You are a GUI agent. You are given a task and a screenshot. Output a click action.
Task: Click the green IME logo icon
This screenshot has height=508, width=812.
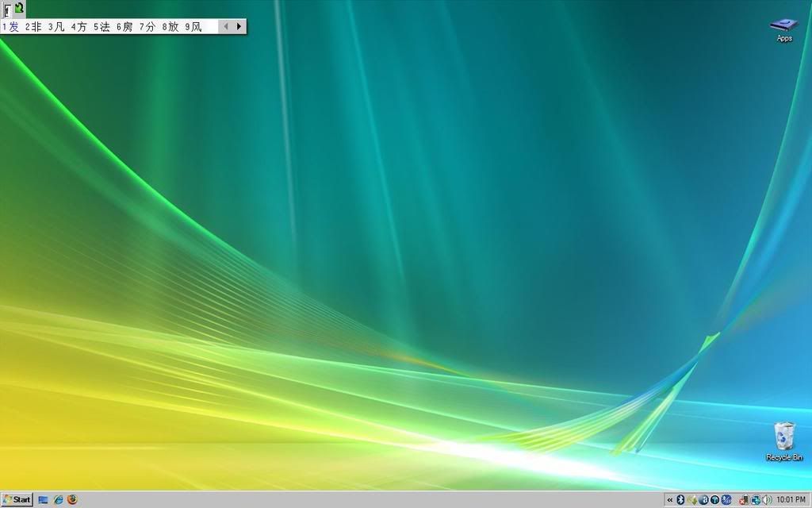click(x=19, y=8)
